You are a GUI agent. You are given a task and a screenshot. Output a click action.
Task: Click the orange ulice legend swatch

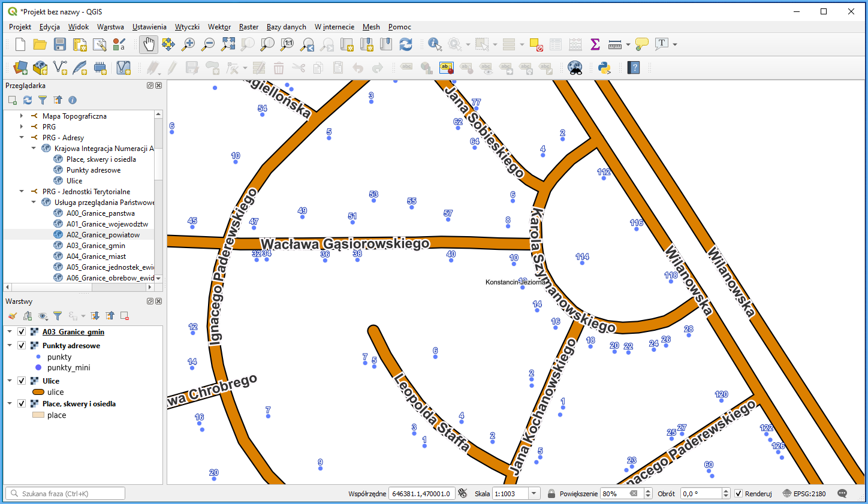[38, 392]
